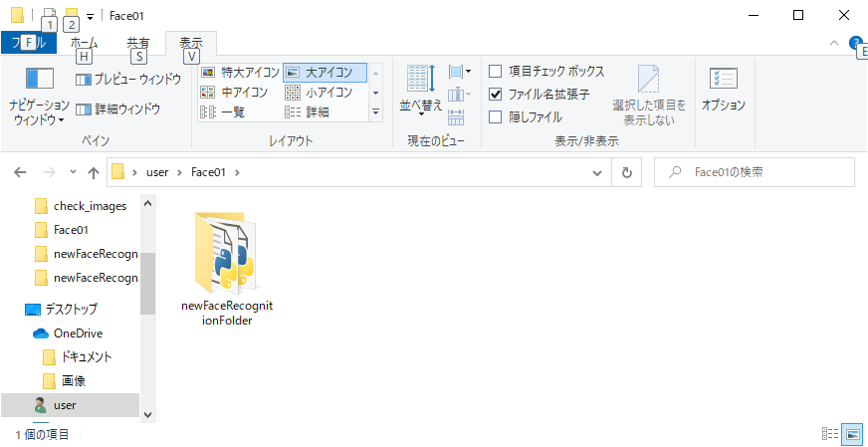Open the group-by dropdown icon
Screen dimensions: 868x447
(460, 72)
